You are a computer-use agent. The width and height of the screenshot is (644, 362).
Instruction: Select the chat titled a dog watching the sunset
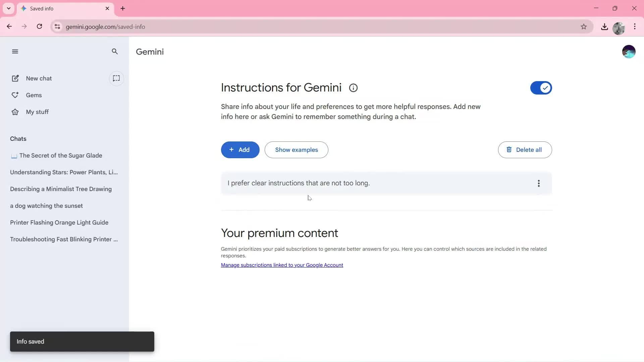click(46, 205)
